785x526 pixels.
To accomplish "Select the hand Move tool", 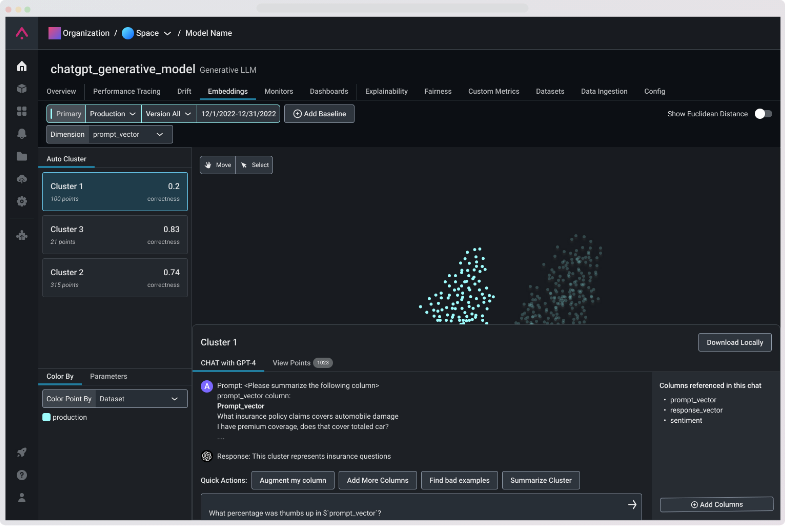I will 218,165.
